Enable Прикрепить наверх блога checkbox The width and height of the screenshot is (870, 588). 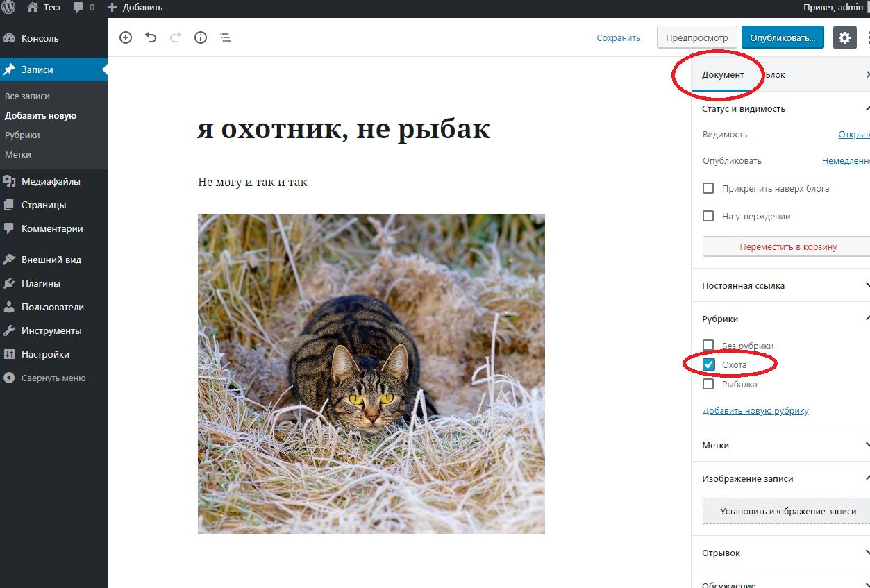point(708,188)
